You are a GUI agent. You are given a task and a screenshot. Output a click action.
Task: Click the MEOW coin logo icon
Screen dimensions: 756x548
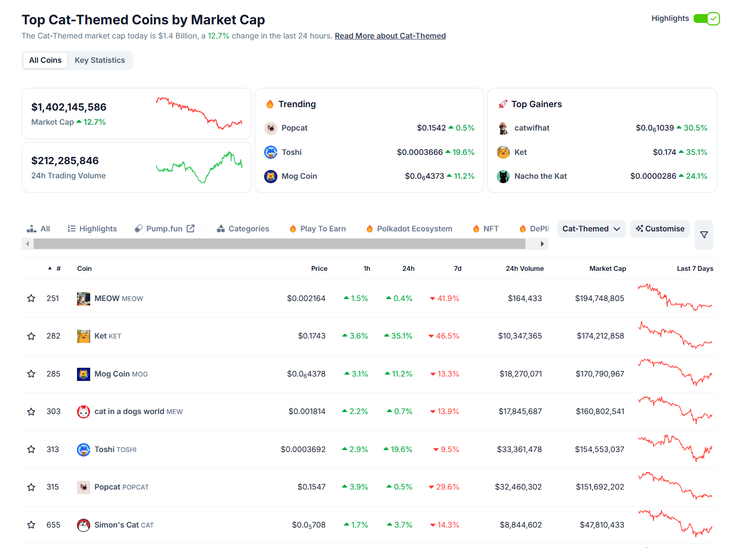point(83,299)
